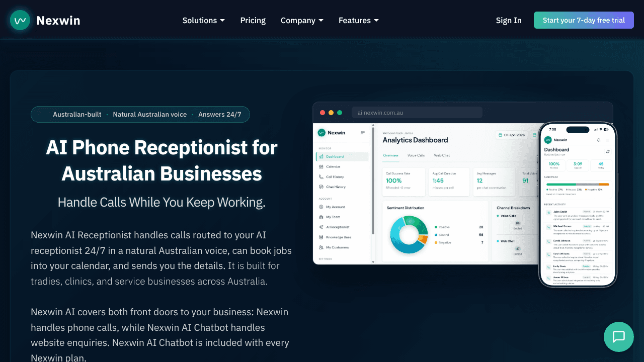
Task: Click the Chat History speech icon in sidebar
Action: [321, 187]
